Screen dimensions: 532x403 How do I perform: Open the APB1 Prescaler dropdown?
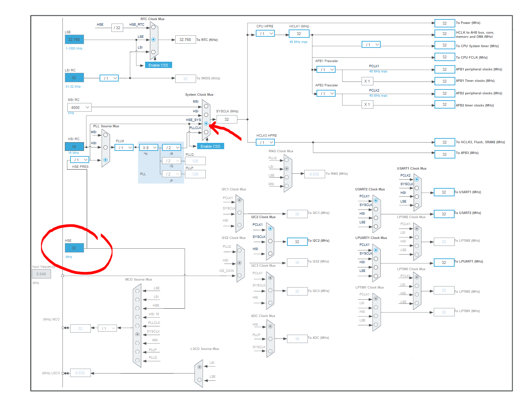point(326,69)
